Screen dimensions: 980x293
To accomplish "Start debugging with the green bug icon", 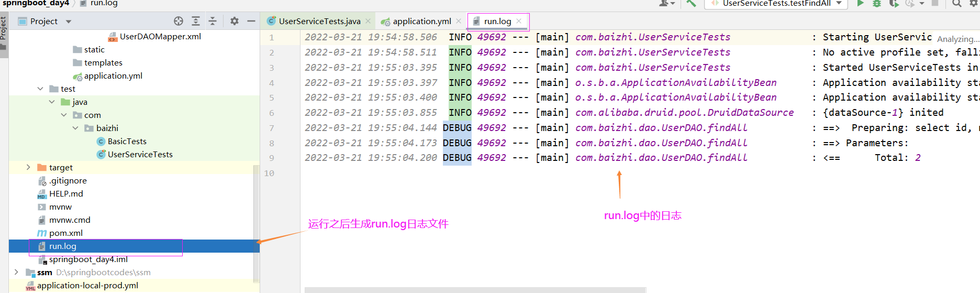I will click(x=877, y=3).
